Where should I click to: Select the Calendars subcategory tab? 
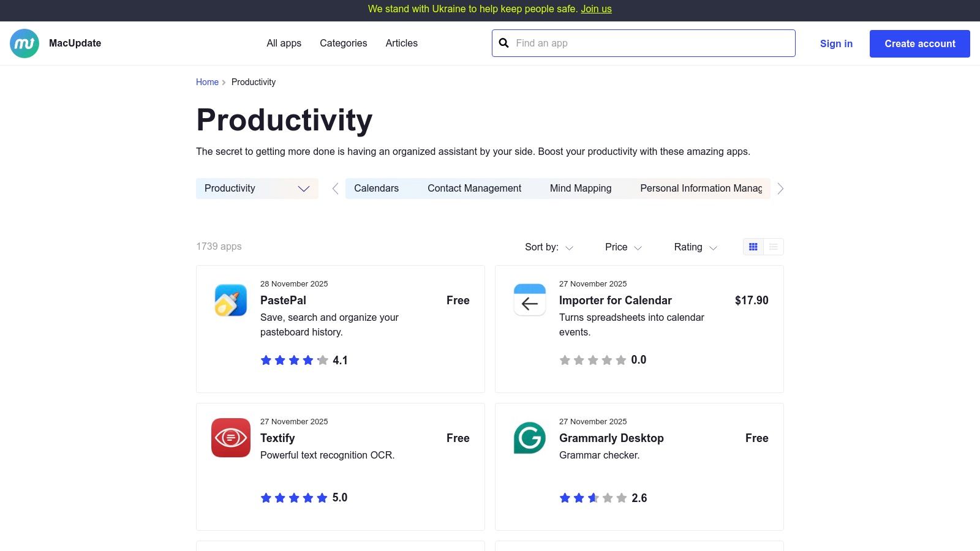coord(377,189)
